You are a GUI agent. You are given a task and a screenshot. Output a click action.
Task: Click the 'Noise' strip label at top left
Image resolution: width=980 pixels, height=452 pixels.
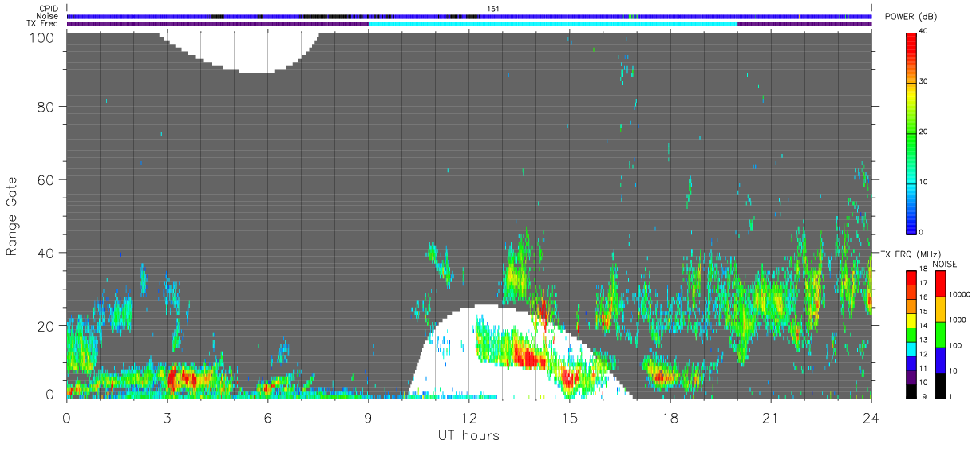[48, 16]
